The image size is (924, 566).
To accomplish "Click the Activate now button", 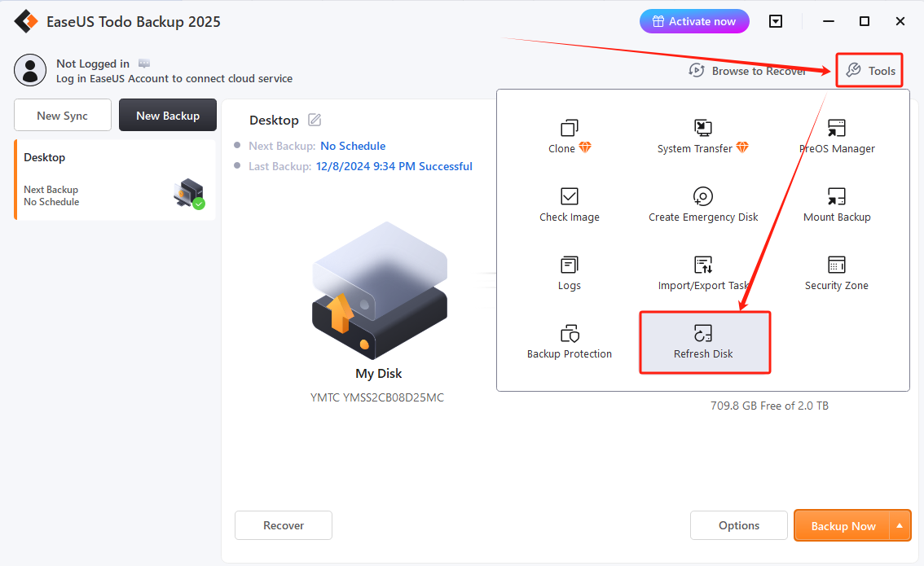I will coord(694,21).
